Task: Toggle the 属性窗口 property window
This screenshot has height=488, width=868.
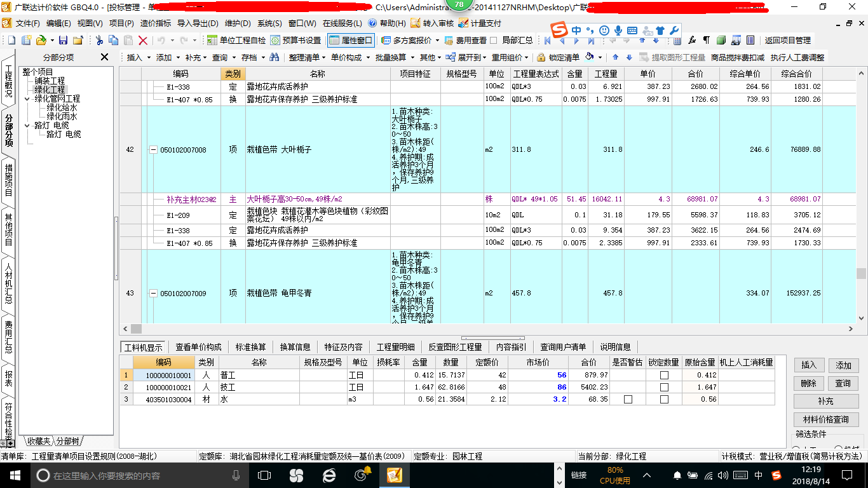Action: point(351,40)
